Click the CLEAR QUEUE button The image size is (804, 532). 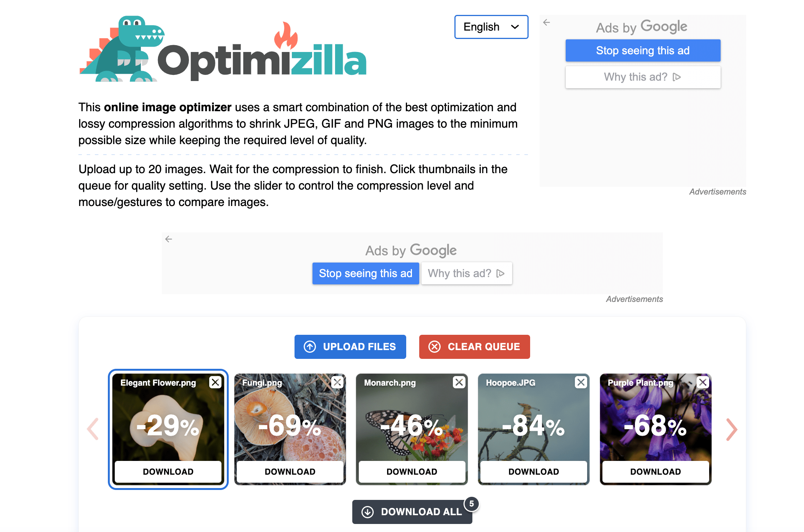(474, 346)
